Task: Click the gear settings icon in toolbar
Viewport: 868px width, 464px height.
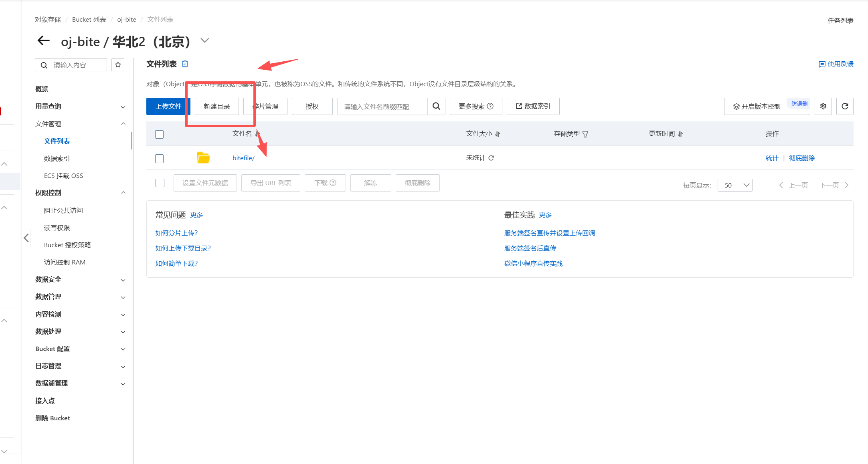Action: [823, 106]
